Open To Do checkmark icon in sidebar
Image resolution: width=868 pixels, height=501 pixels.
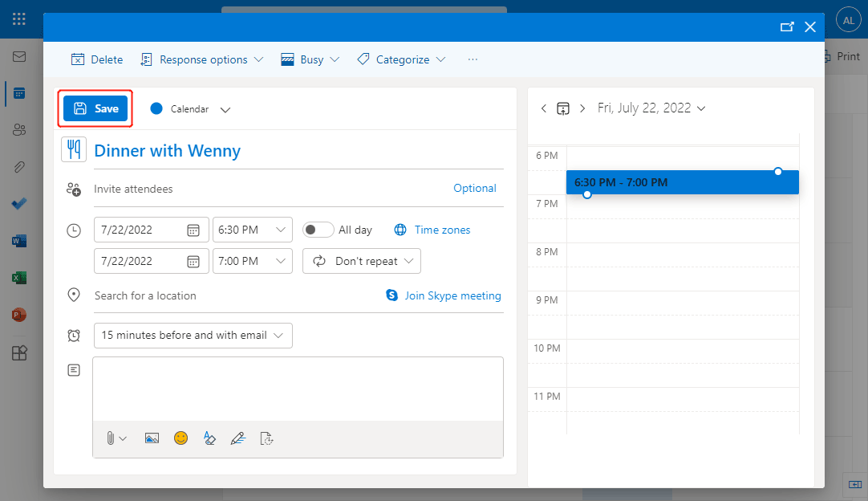19,204
